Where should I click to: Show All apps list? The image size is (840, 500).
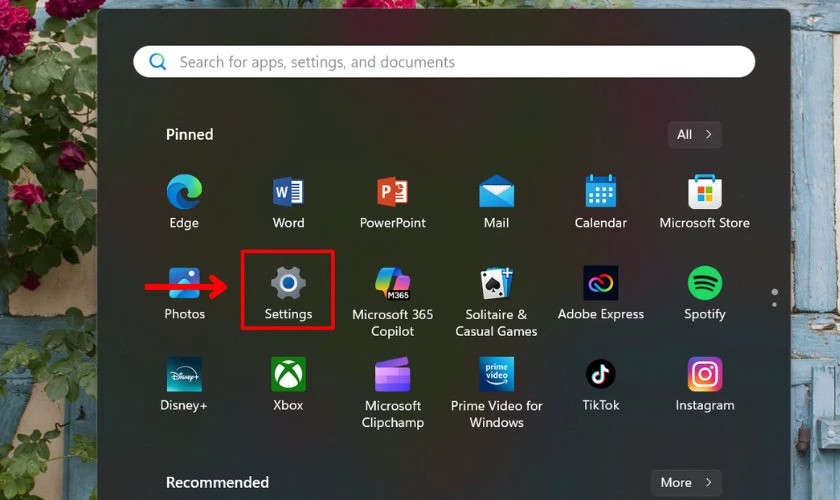tap(694, 135)
